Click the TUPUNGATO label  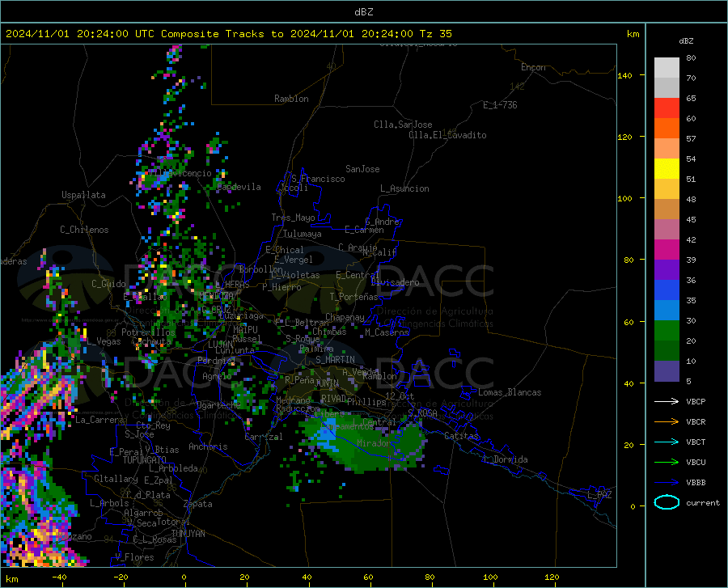(x=145, y=460)
